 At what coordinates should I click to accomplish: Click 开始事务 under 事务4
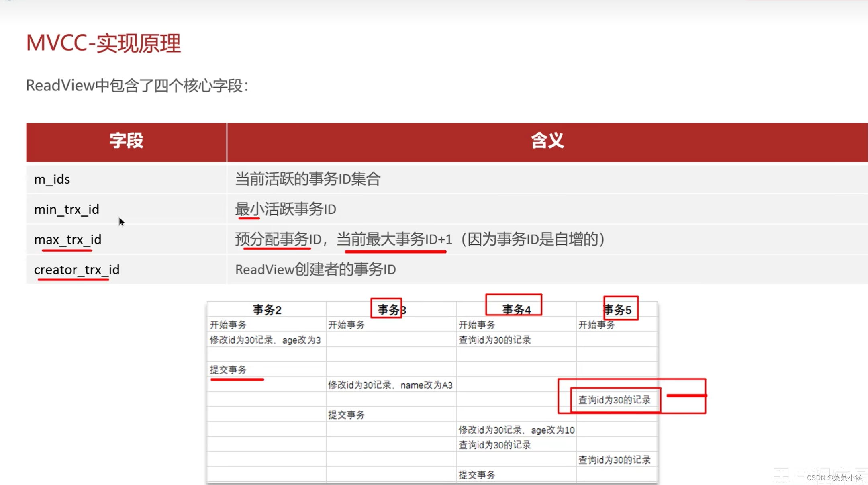477,325
